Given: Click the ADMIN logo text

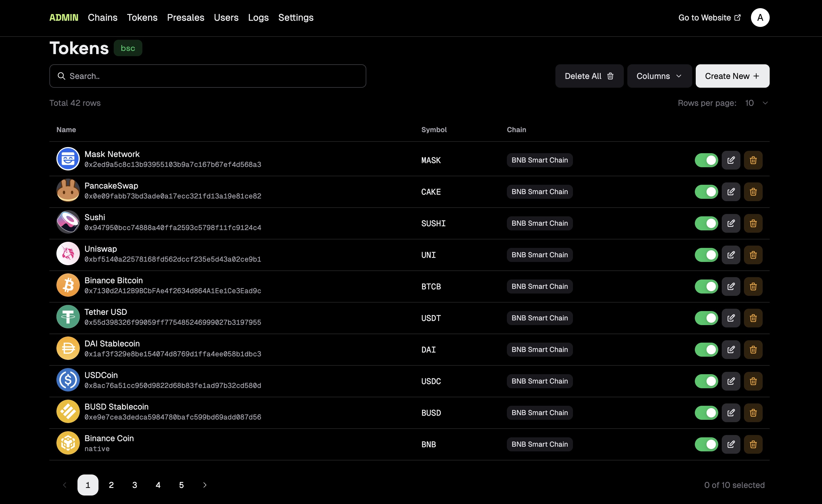Looking at the screenshot, I should pyautogui.click(x=64, y=17).
